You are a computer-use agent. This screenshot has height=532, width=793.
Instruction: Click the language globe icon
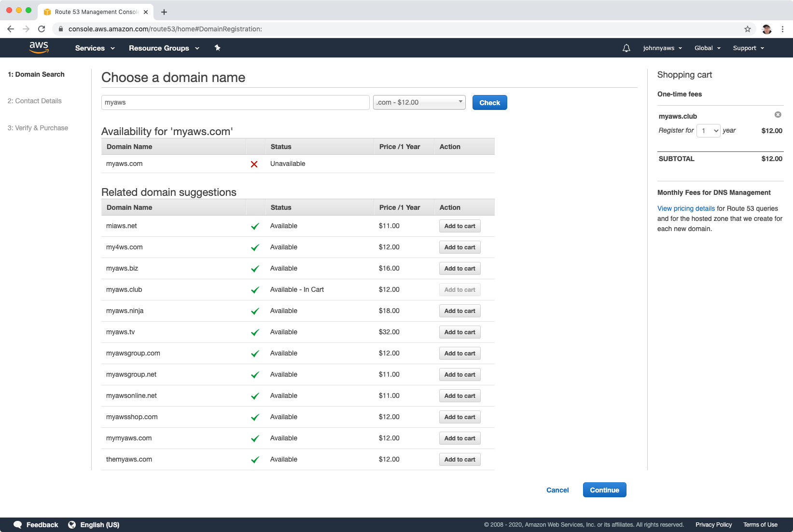(x=72, y=525)
